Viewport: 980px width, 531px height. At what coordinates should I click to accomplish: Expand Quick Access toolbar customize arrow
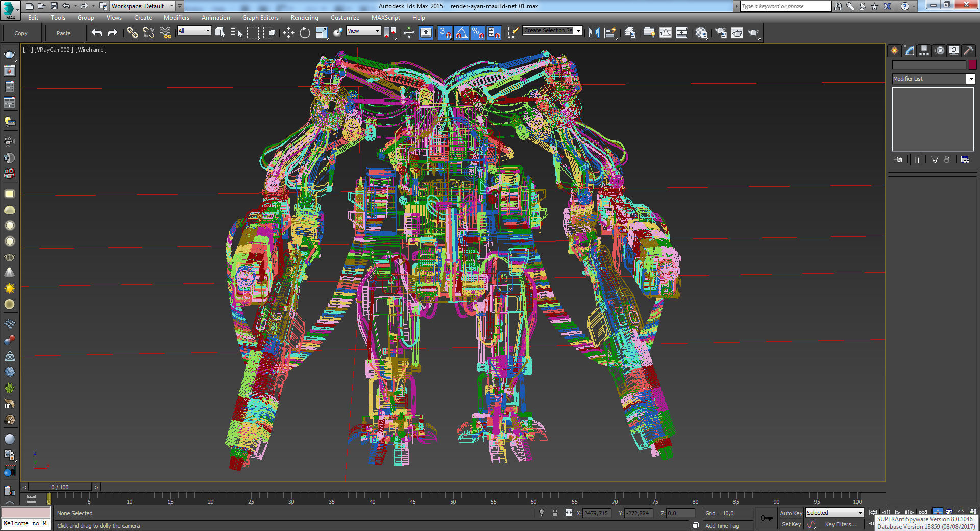180,6
